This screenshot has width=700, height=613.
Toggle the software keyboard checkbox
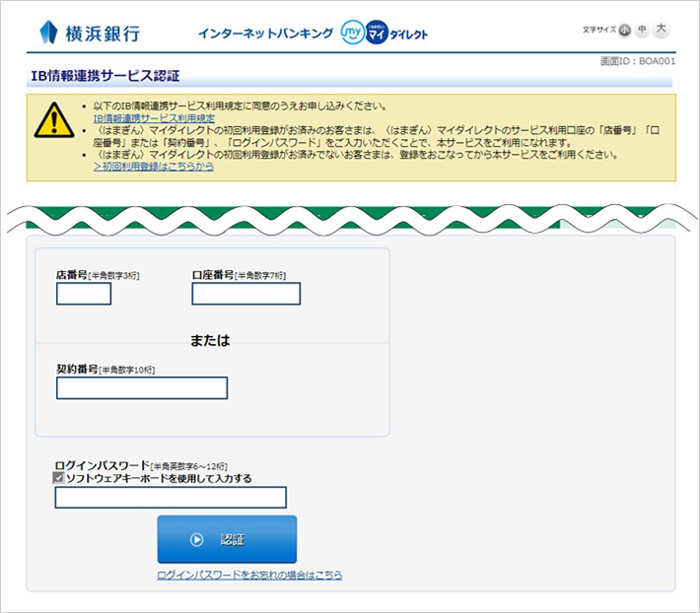58,478
